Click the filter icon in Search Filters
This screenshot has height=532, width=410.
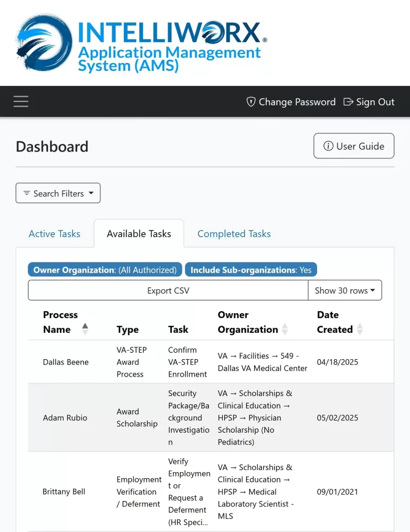(x=27, y=193)
